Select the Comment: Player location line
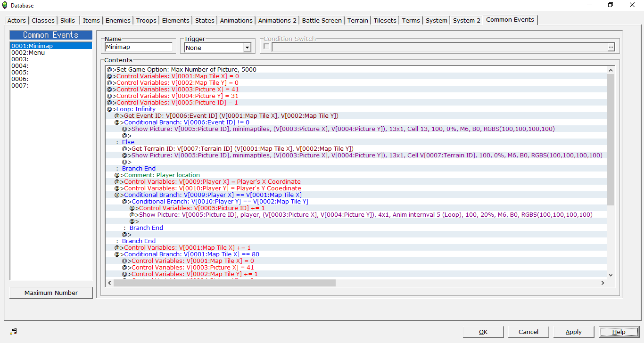Screen dimensions: 644x343 356,175
